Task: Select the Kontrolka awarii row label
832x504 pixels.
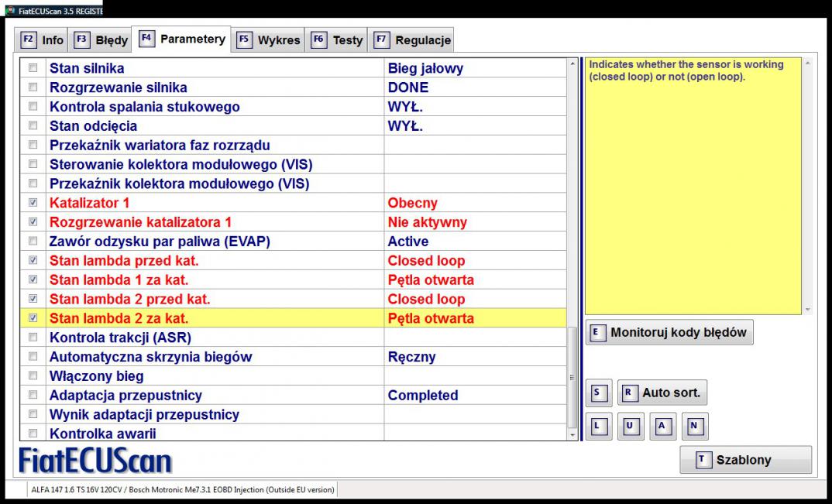Action: click(103, 434)
